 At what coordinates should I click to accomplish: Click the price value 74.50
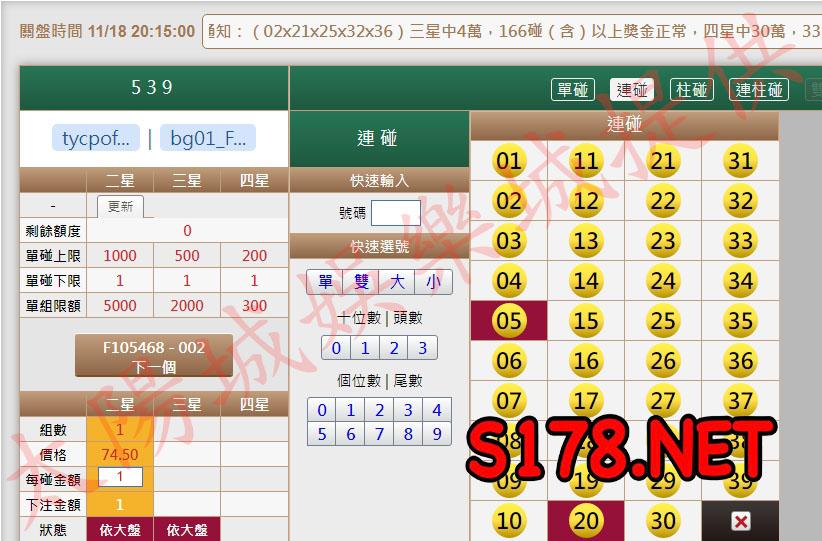pyautogui.click(x=120, y=455)
